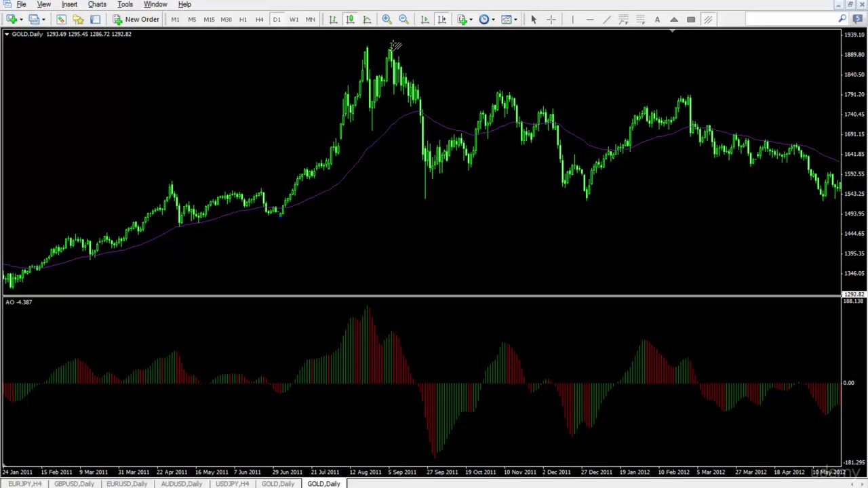Switch to MN monthly timeframe
Viewport: 868px width, 488px height.
[310, 20]
